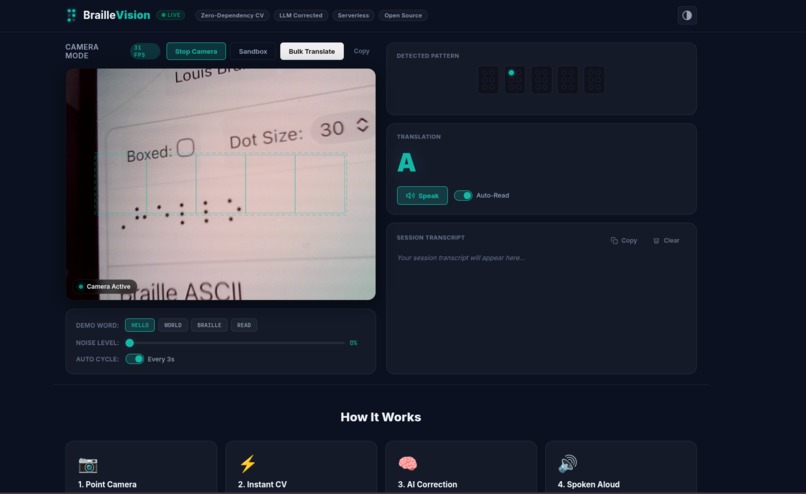This screenshot has height=494, width=806.
Task: Click the Camera Active indicator
Action: point(105,286)
